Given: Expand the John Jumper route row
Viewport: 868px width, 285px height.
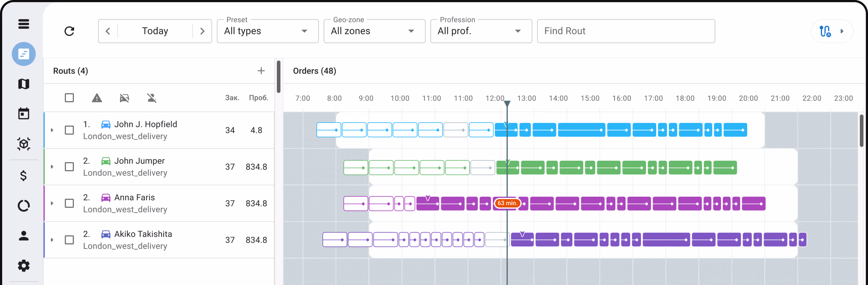Looking at the screenshot, I should tap(52, 167).
